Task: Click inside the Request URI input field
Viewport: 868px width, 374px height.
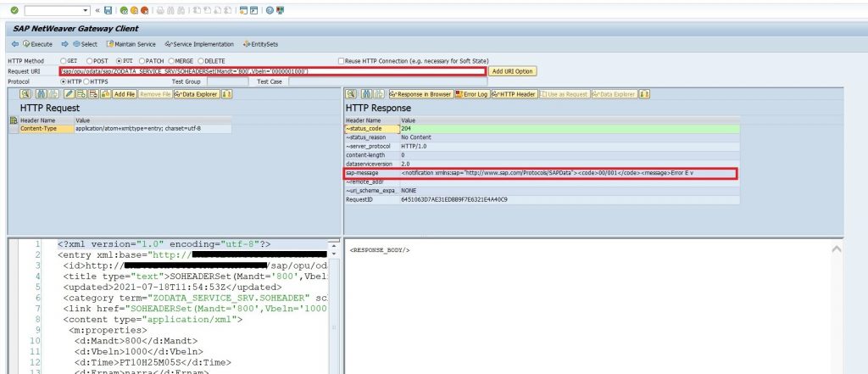Action: point(272,71)
